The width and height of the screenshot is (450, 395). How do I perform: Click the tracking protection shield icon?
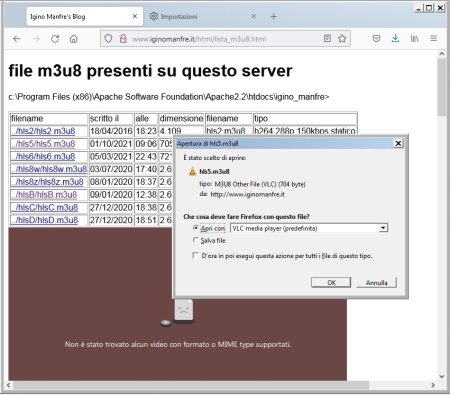(x=108, y=39)
